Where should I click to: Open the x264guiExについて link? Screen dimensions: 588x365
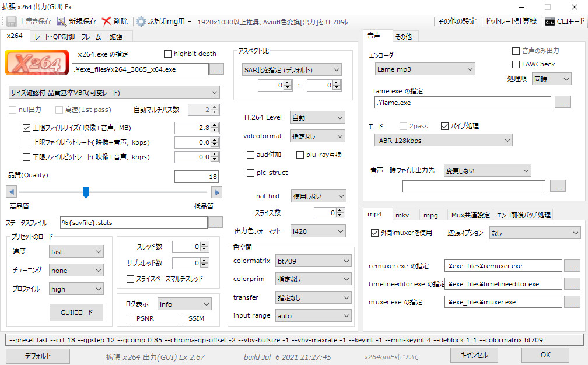391,357
